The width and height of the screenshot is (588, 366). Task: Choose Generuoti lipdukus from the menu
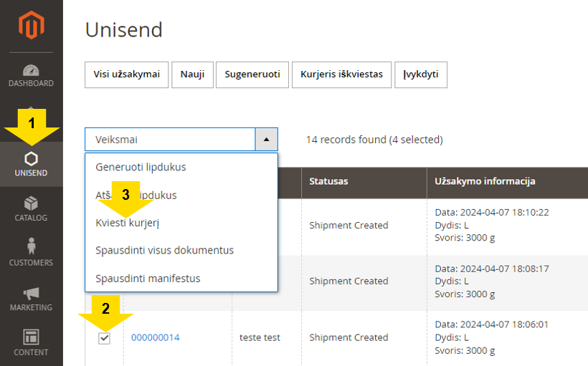tap(141, 167)
